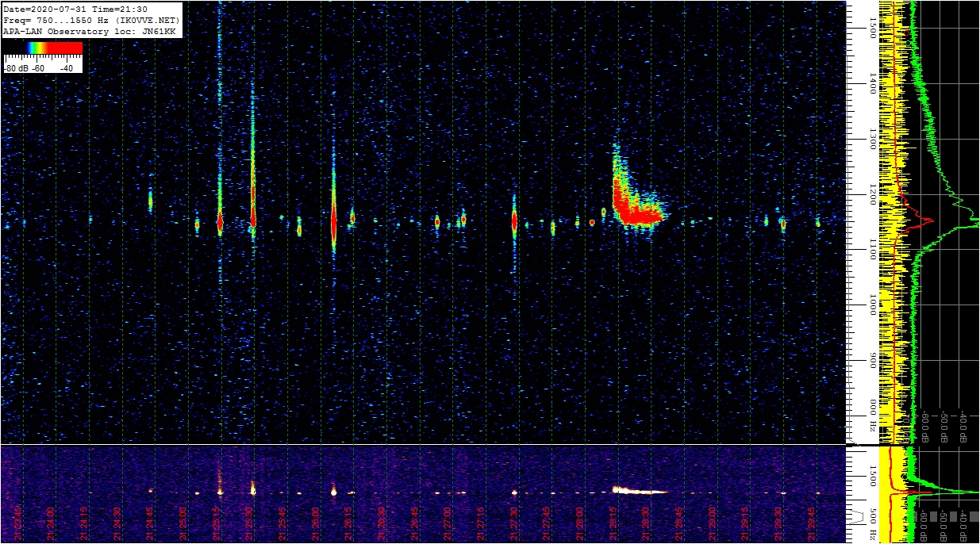Click the rainbow dB color scale bar

pos(43,48)
